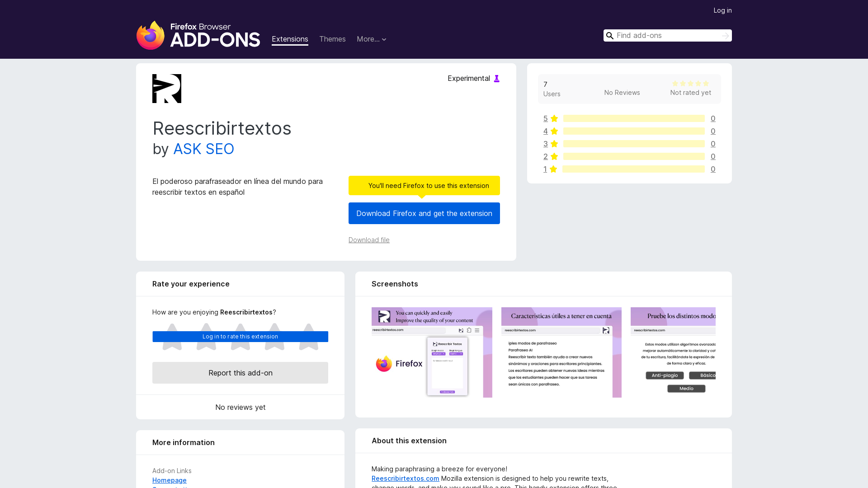Click the Reescribirtextos title heading
The width and height of the screenshot is (868, 488).
pyautogui.click(x=222, y=128)
